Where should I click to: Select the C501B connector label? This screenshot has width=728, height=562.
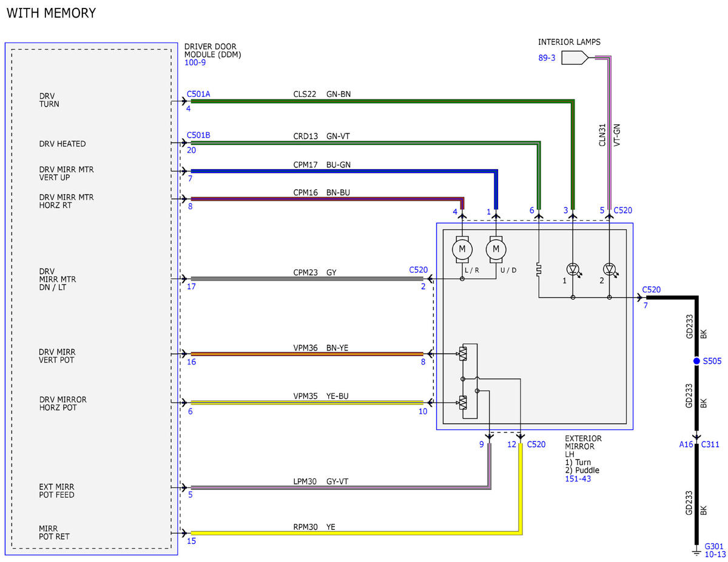click(x=198, y=135)
